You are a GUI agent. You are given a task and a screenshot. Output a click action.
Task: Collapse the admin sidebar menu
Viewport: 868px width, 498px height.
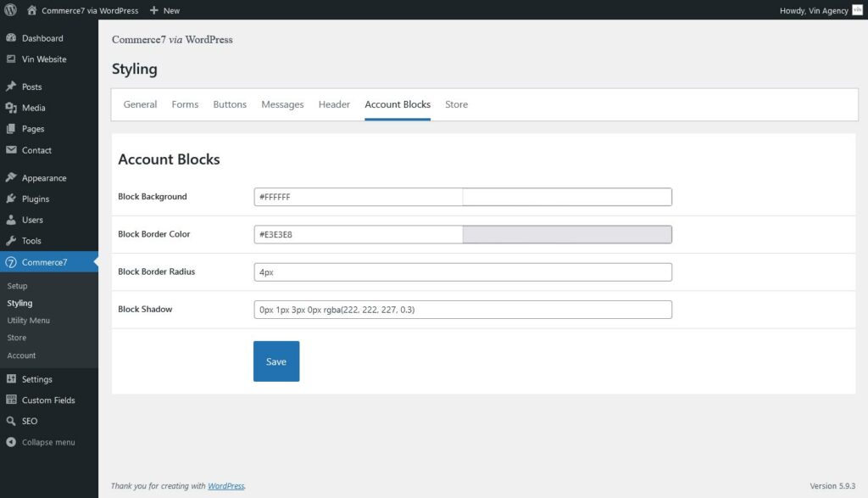(x=12, y=442)
